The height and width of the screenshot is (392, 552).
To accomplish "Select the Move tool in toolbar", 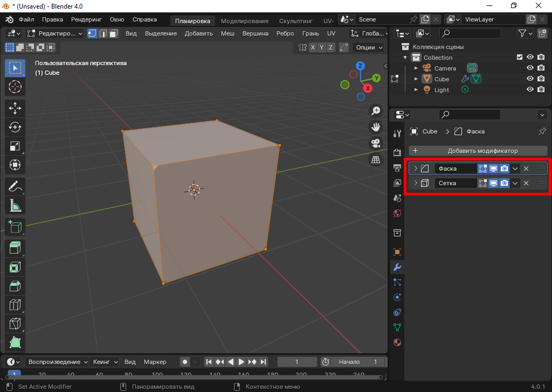I will (x=15, y=108).
